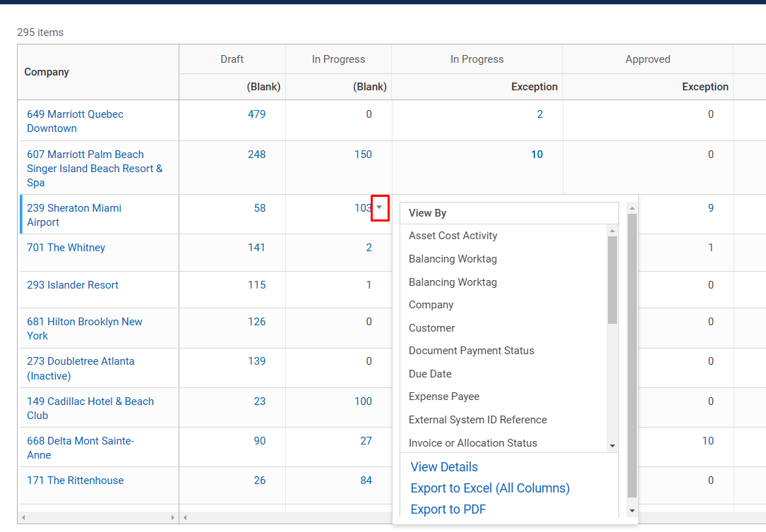Select Due Date in View By list
Screen dimensions: 766x532
(x=430, y=374)
